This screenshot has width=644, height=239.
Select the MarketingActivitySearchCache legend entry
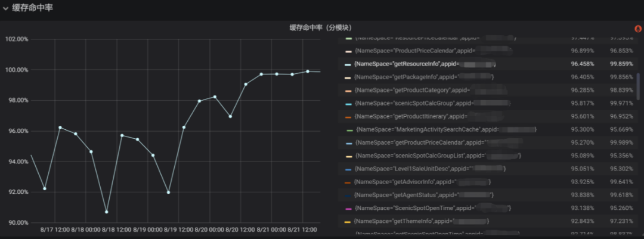click(x=446, y=130)
